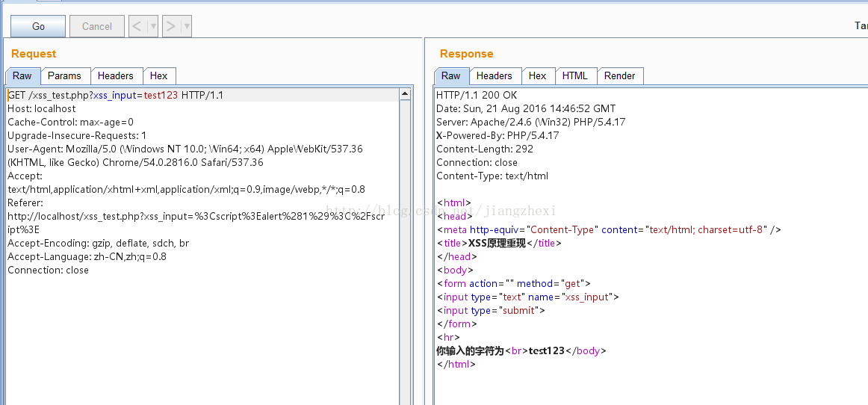Click the Connection: close request line
The image size is (868, 405).
click(48, 270)
